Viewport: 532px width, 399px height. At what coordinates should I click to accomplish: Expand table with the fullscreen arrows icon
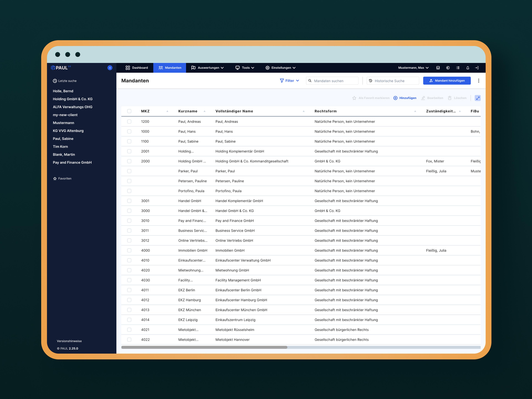click(478, 98)
